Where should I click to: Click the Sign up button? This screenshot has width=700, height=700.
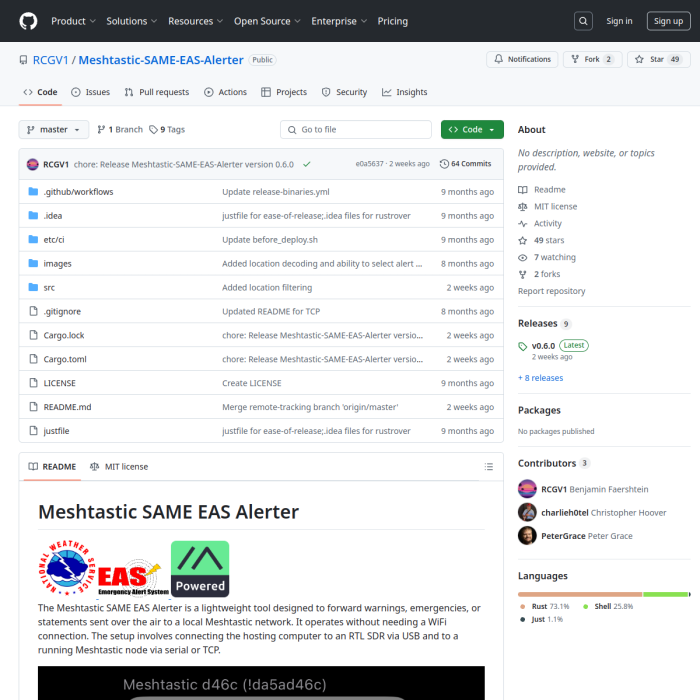coord(666,21)
